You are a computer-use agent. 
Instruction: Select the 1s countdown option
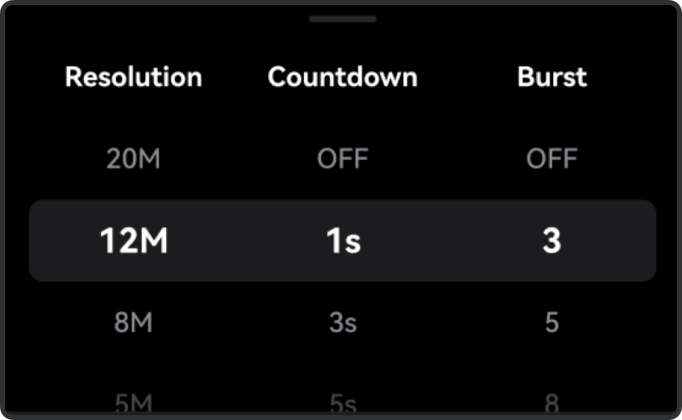(x=343, y=241)
